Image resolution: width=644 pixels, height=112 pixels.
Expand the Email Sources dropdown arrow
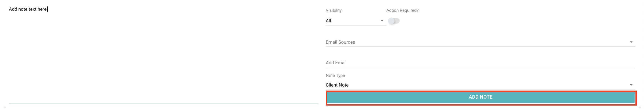631,42
